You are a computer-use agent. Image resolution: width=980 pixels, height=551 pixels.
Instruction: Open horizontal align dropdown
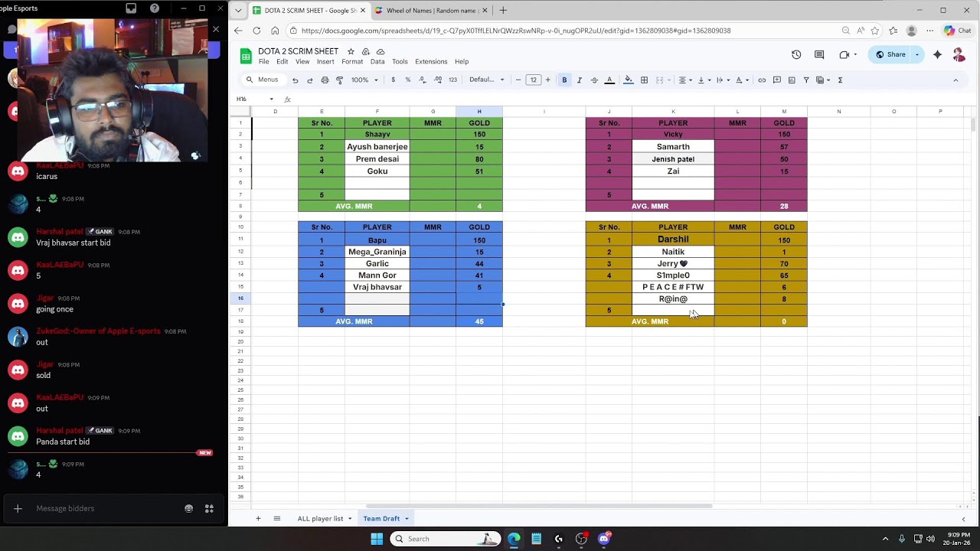tap(684, 80)
